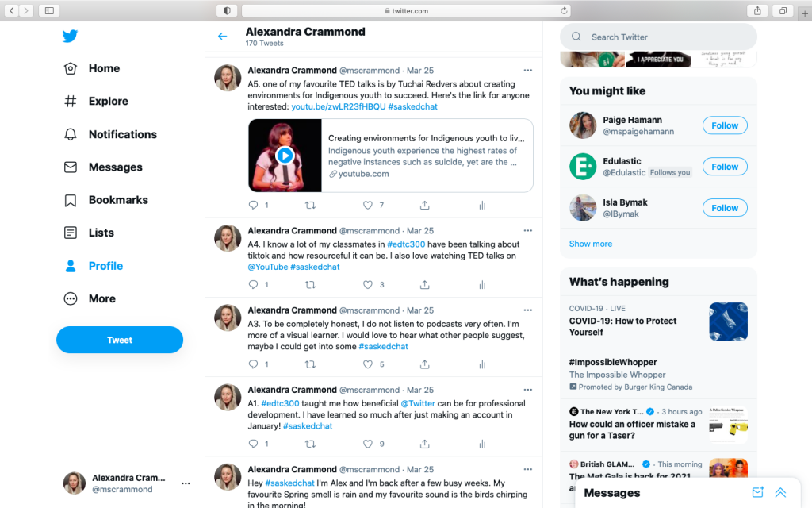Go back using the blue arrow icon
Screen dimensions: 812x508
click(223, 37)
